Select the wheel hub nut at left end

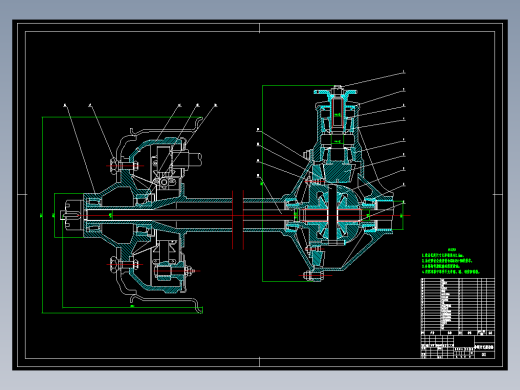(71, 215)
